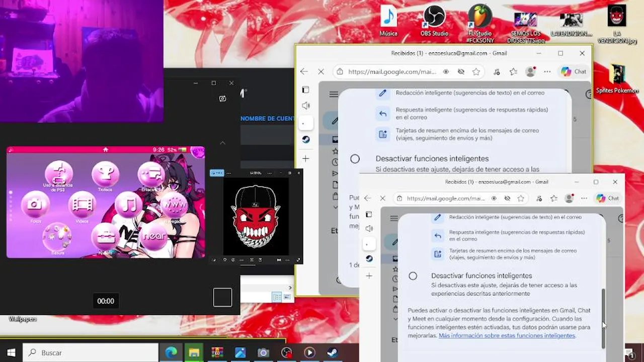Expand the up chevron in dark capture window
This screenshot has height=362, width=644.
(222, 143)
